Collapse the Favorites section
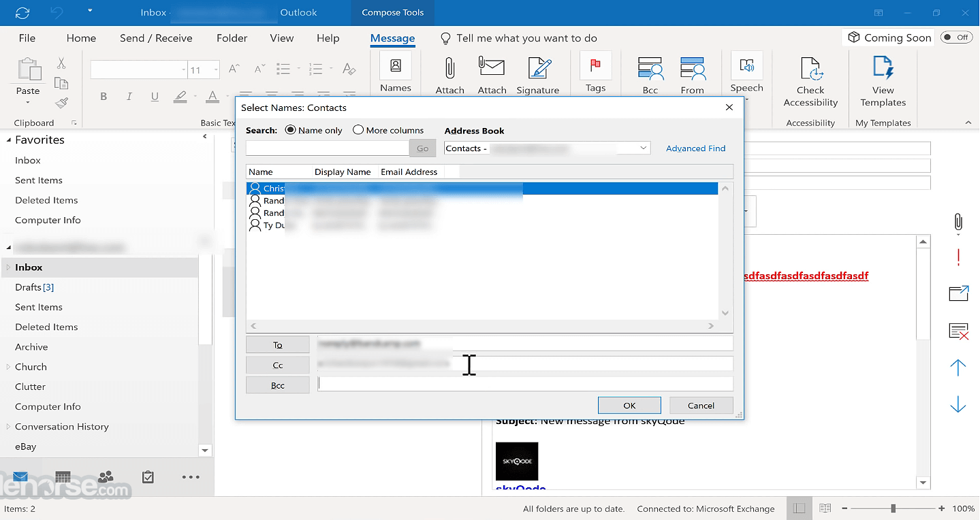The height and width of the screenshot is (520, 980). pos(9,140)
